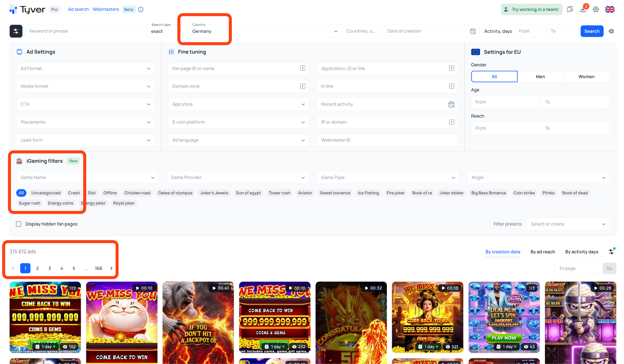Click the Keyword or phrase field
The height and width of the screenshot is (364, 624).
point(86,31)
